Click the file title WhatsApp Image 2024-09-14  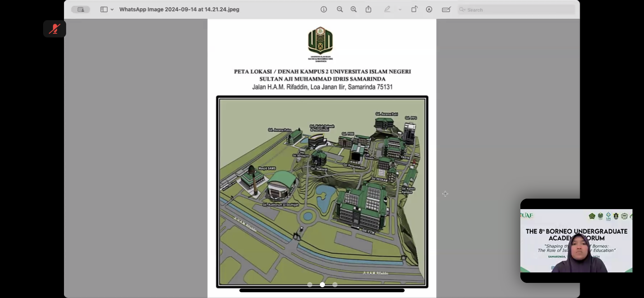click(x=179, y=10)
